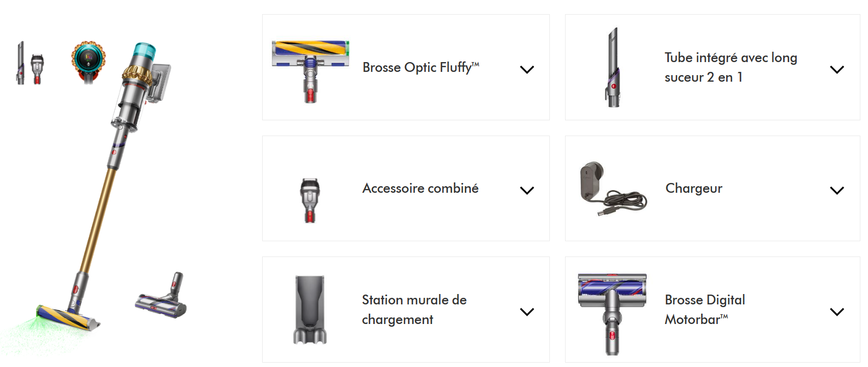The height and width of the screenshot is (367, 868).
Task: Open the Chargeur label text
Action: [693, 188]
